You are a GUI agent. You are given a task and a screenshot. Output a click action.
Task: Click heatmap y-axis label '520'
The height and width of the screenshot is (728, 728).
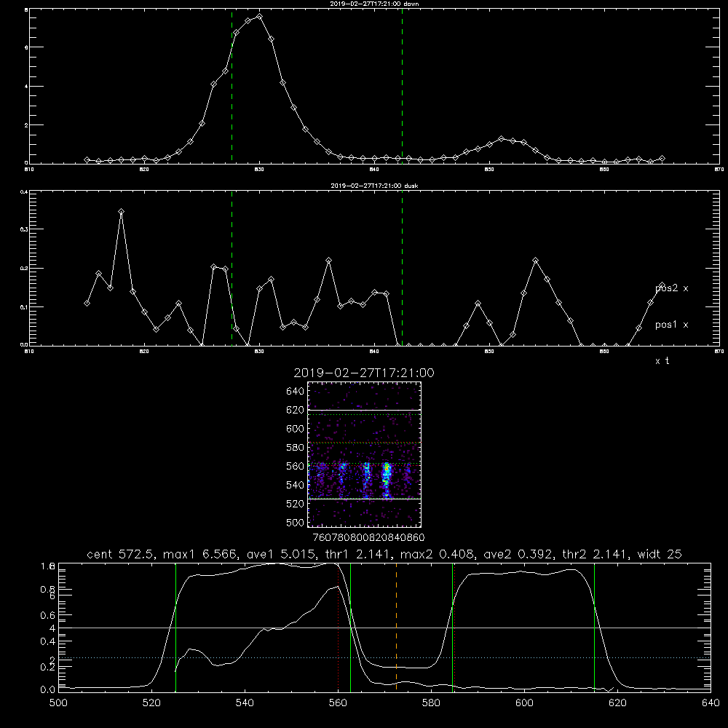click(x=296, y=504)
